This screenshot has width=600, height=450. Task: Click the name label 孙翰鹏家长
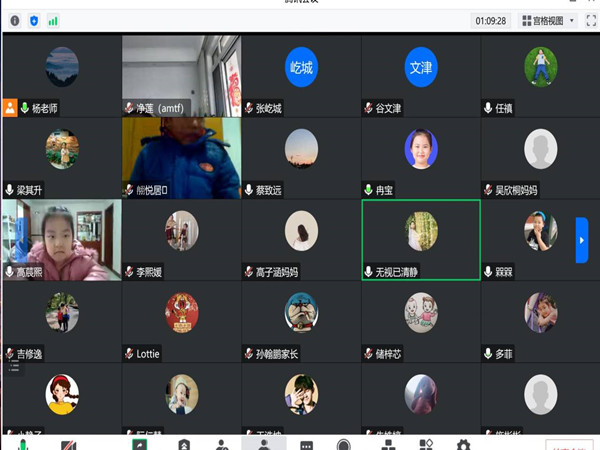point(277,354)
